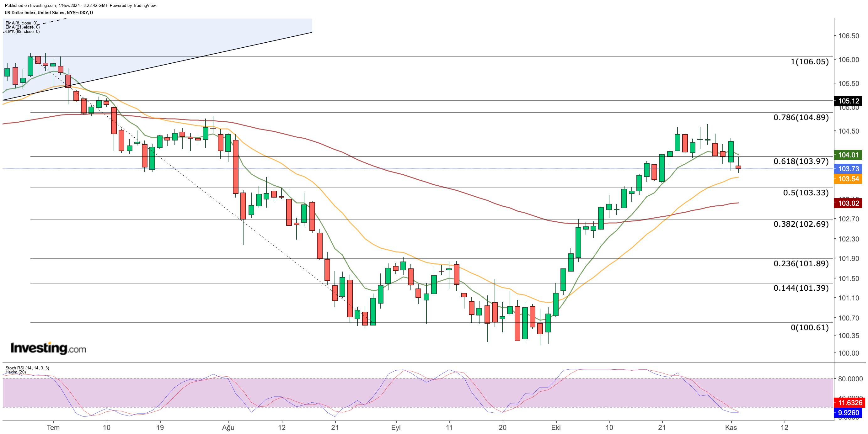
Task: Click the 80.0000 oscillator axis label
Action: [x=850, y=379]
